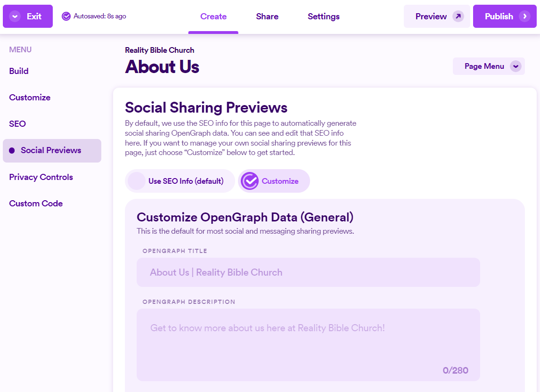This screenshot has height=392, width=540.
Task: Click the checkmark icon next to Customize
Action: click(250, 181)
